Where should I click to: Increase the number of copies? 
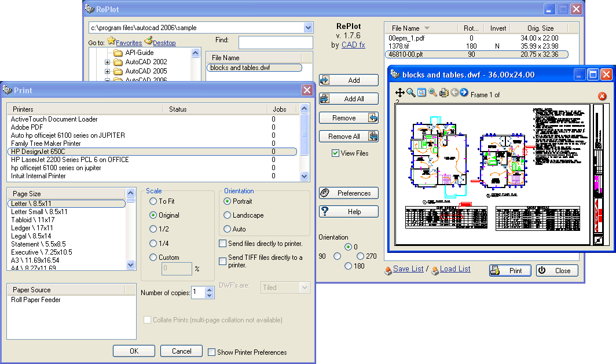[210, 290]
